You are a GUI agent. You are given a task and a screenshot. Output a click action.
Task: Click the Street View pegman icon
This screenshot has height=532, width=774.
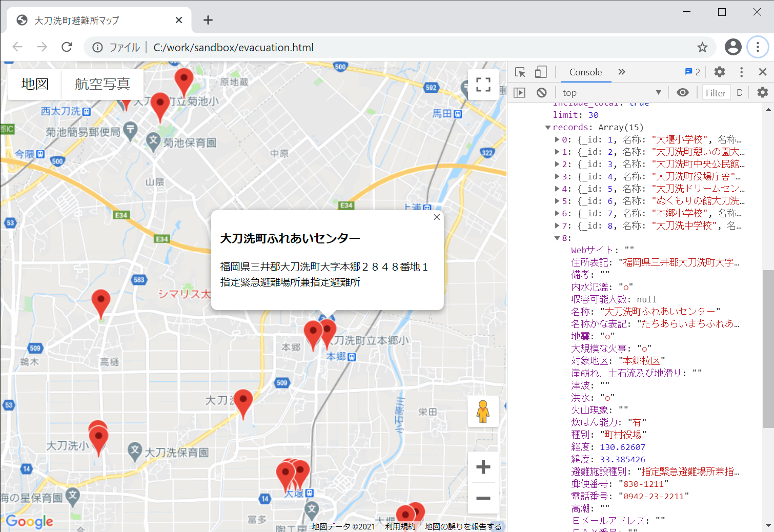point(483,411)
